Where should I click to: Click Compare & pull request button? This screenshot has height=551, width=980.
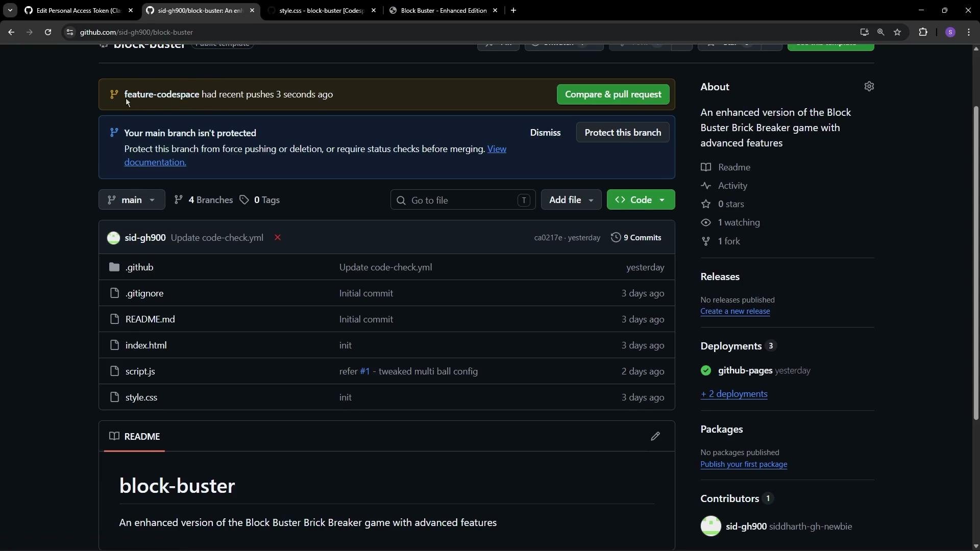613,94
